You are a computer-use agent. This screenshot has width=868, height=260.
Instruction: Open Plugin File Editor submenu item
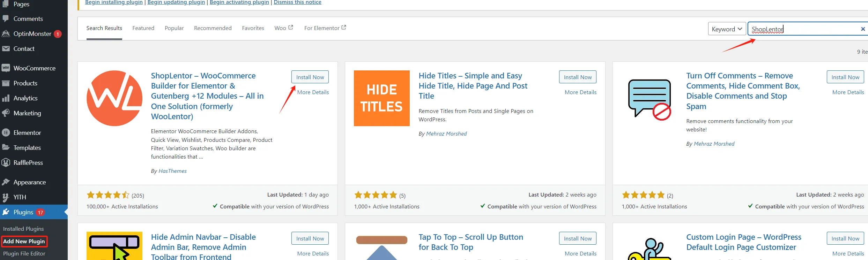click(x=24, y=254)
